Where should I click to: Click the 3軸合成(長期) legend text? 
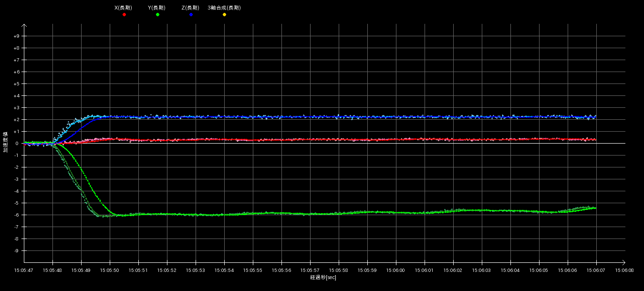pyautogui.click(x=224, y=8)
